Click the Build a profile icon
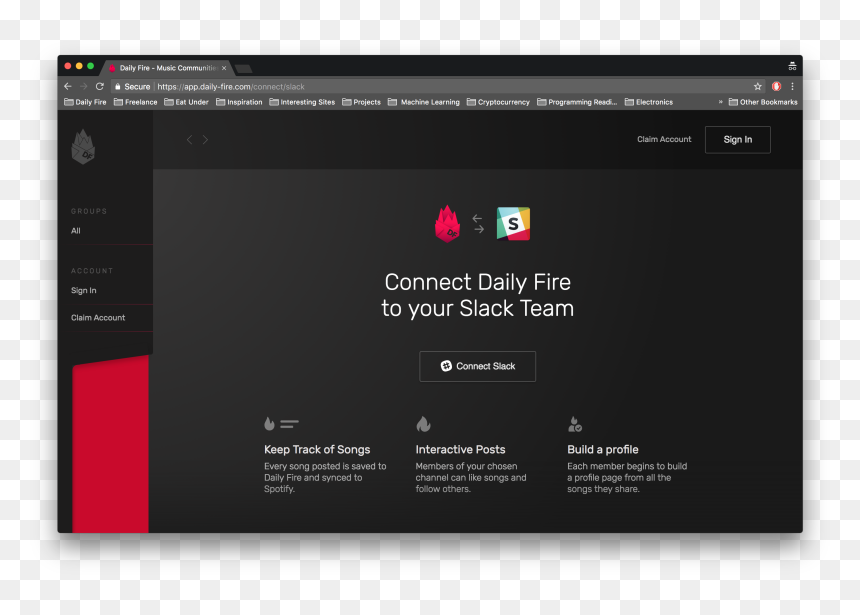Screen dimensions: 860x615 click(575, 424)
